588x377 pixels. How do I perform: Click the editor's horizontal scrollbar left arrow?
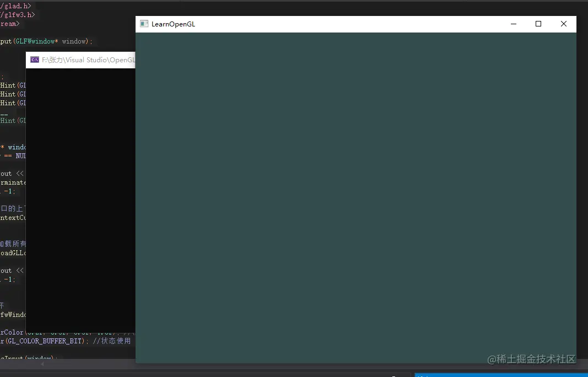[x=42, y=363]
